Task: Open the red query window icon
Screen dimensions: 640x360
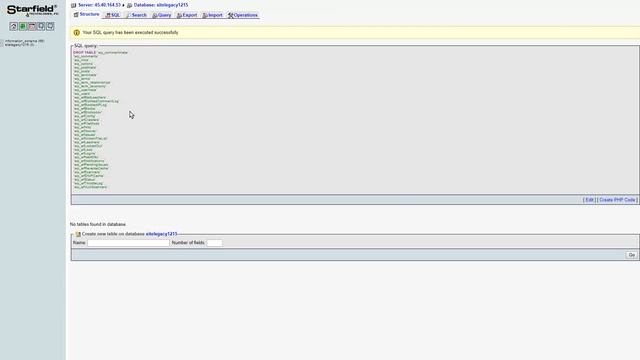Action: pyautogui.click(x=32, y=27)
